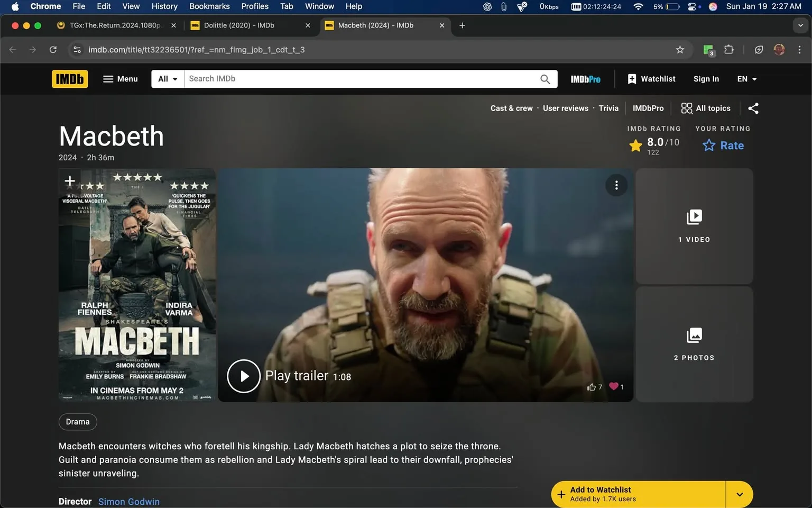Open the EN language dropdown
The width and height of the screenshot is (812, 508).
[746, 78]
